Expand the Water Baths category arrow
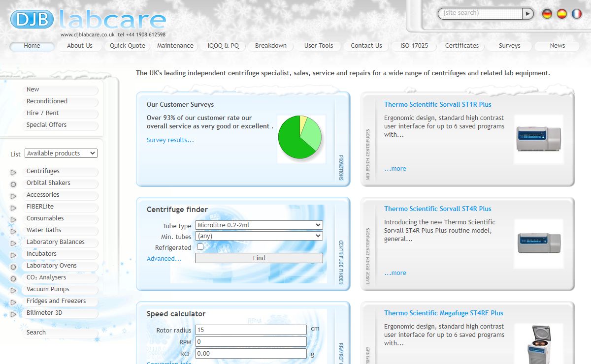The width and height of the screenshot is (591, 364). click(13, 231)
